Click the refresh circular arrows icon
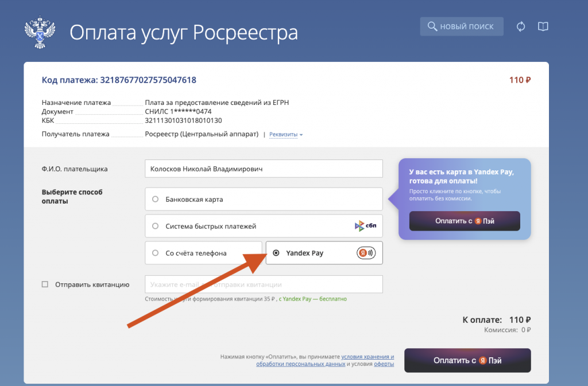This screenshot has width=588, height=386. click(520, 26)
